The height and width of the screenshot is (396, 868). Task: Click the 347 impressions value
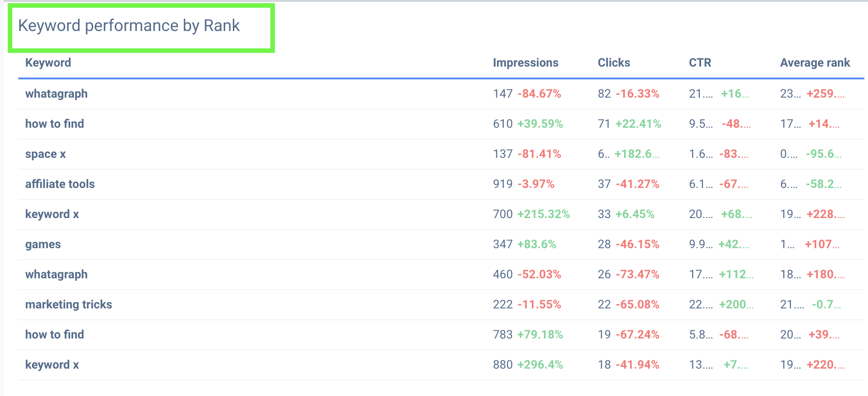(x=503, y=244)
